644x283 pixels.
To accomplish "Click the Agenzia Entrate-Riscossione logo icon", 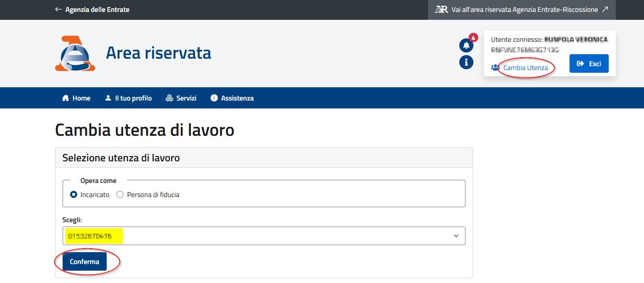I will click(x=442, y=9).
